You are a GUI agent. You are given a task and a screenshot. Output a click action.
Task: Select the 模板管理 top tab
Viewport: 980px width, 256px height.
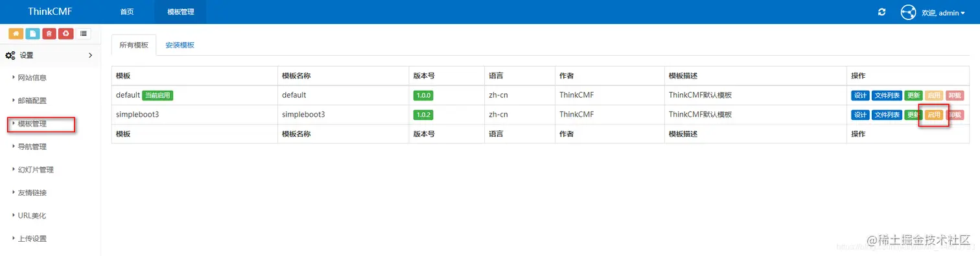click(181, 12)
